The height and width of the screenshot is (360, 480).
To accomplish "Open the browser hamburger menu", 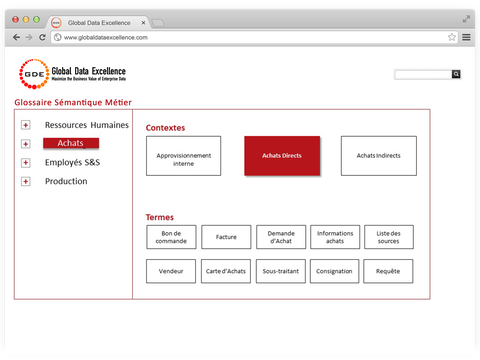I will (466, 37).
